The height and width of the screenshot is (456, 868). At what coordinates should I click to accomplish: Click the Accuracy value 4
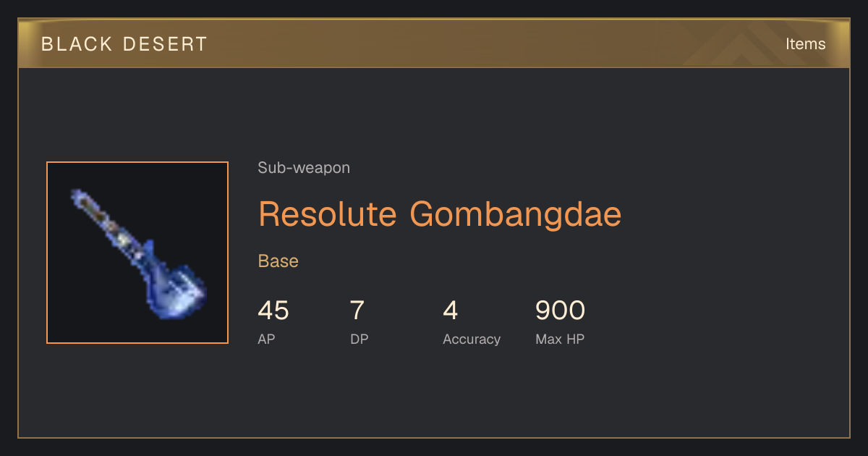pyautogui.click(x=451, y=311)
